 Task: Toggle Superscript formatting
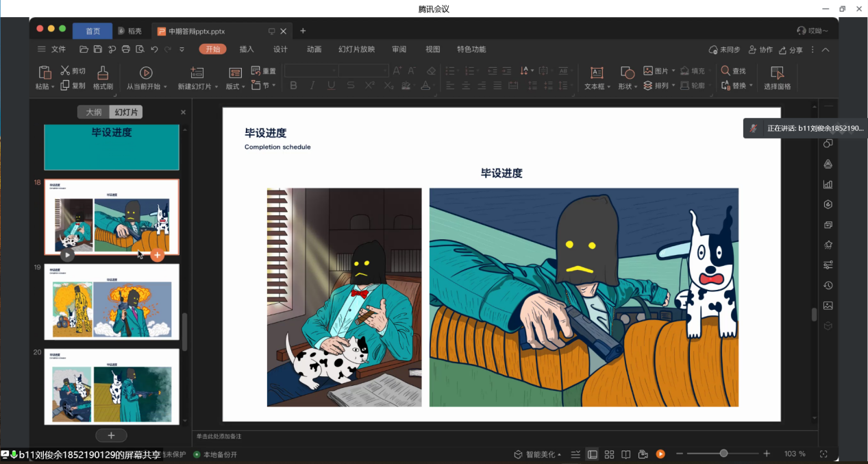click(370, 86)
